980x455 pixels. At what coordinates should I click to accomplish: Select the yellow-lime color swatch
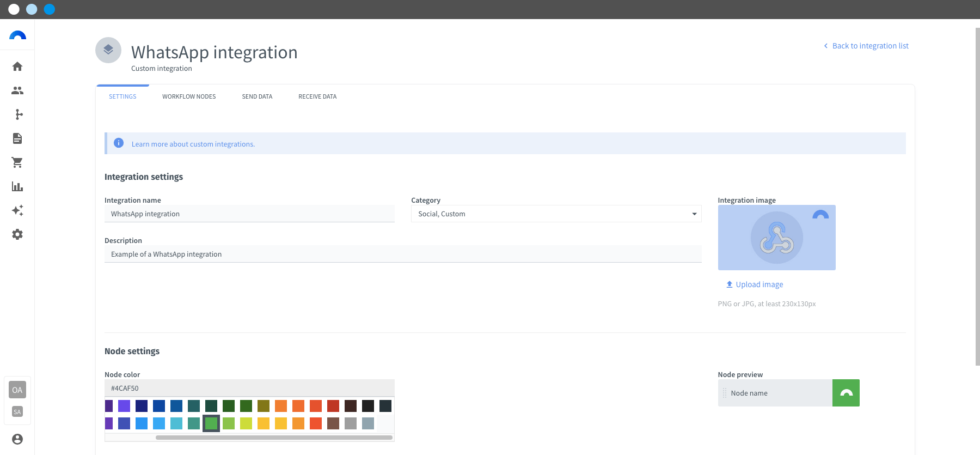coord(246,423)
